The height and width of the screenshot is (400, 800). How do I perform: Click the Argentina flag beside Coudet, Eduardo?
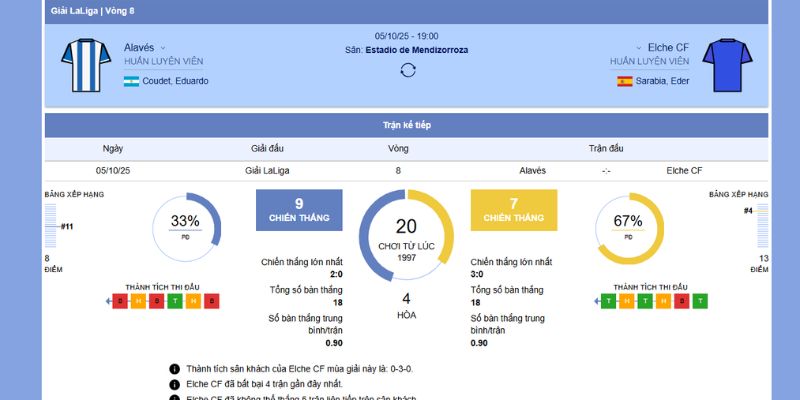(131, 81)
